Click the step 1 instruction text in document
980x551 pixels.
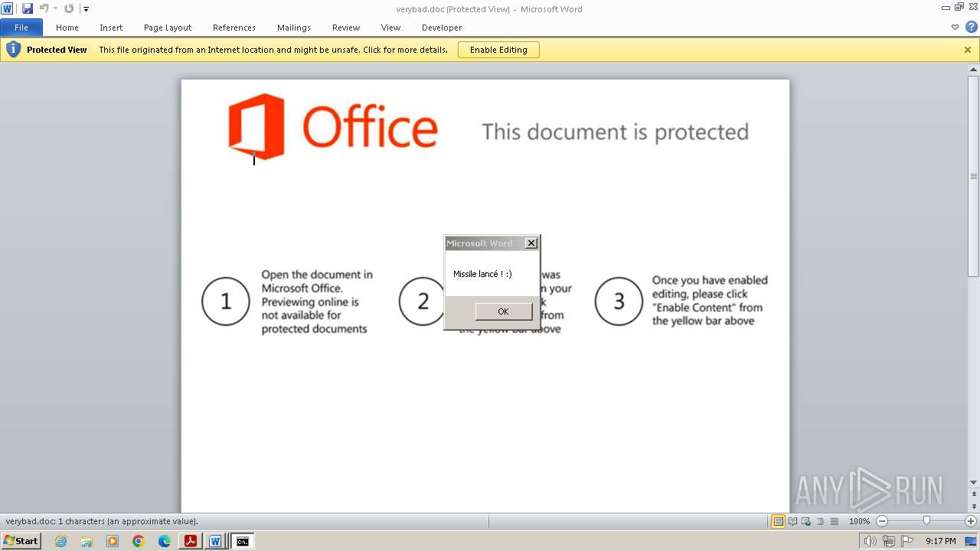(317, 302)
